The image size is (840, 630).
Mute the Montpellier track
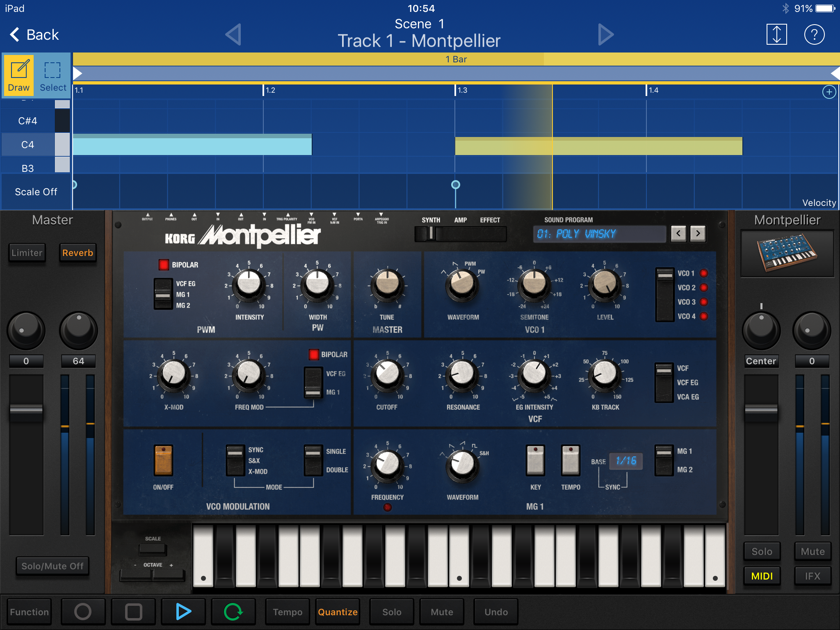(813, 551)
